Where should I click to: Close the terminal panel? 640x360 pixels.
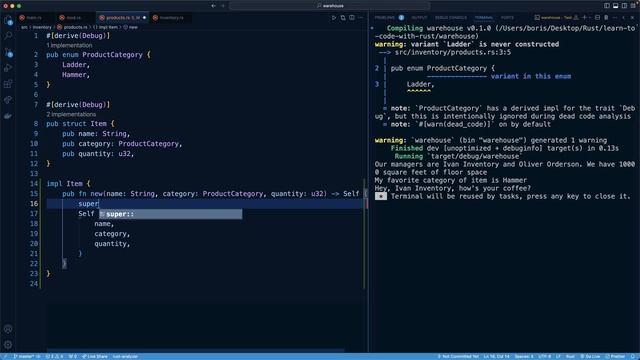pyautogui.click(x=632, y=18)
